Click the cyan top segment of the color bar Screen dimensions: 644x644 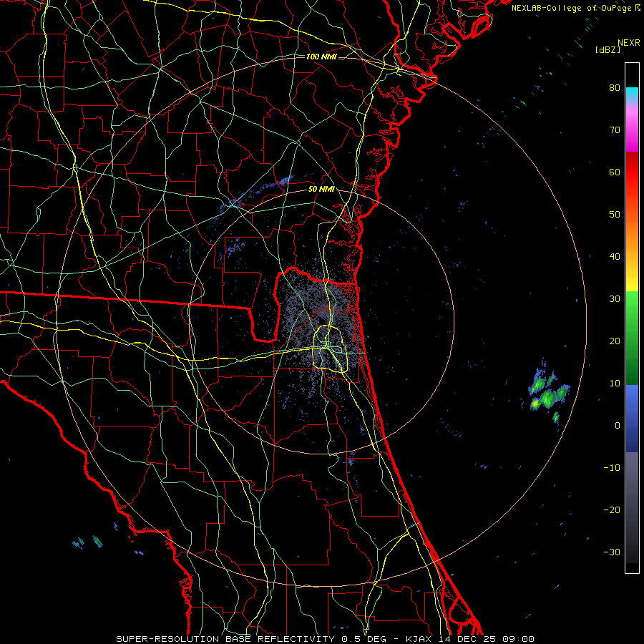[632, 94]
